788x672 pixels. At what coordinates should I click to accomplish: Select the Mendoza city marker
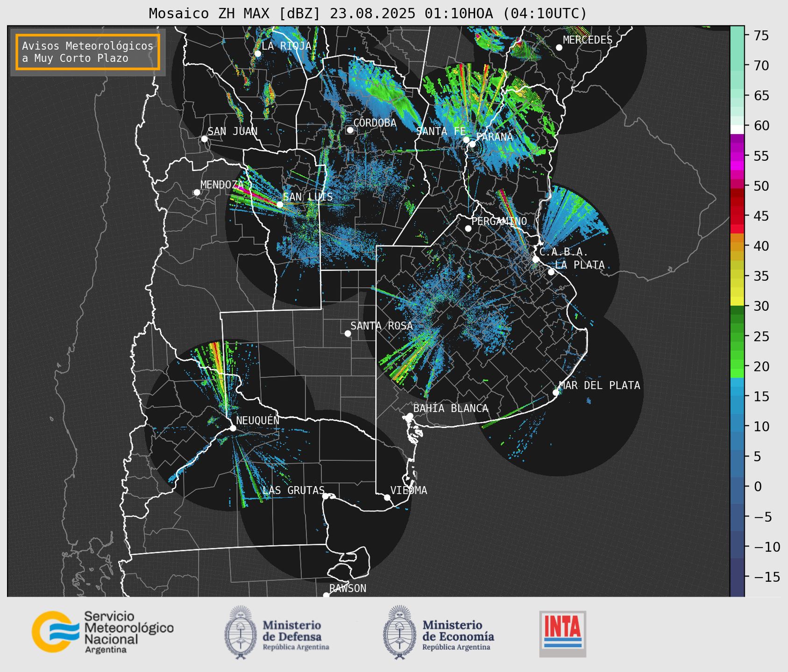click(197, 193)
